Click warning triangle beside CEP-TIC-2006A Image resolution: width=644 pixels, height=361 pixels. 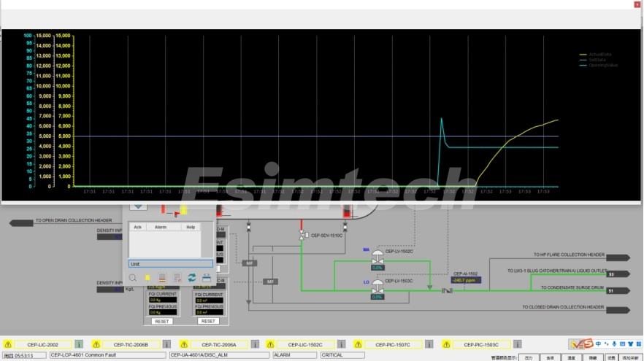coord(183,344)
